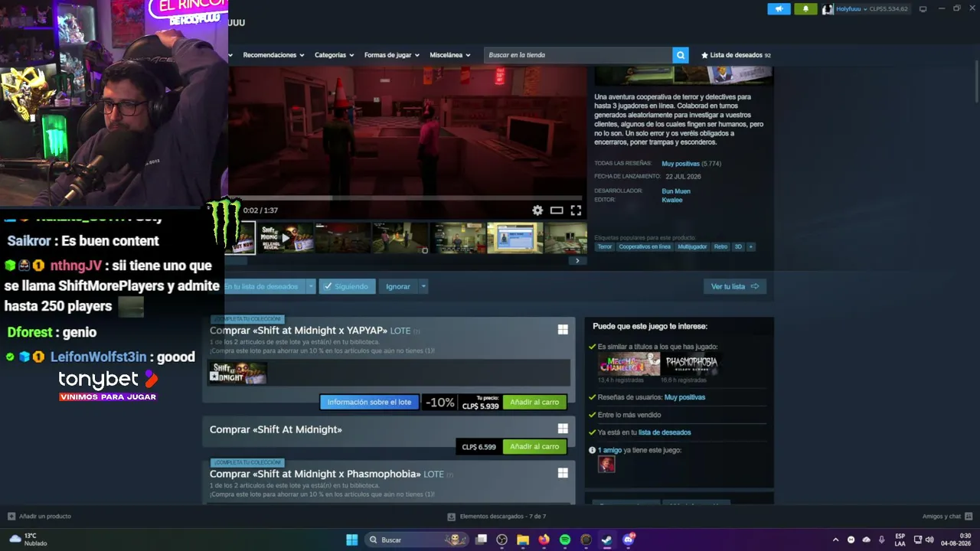Select the Cooperativos en línea tag
Viewport: 980px width, 551px height.
click(x=645, y=247)
